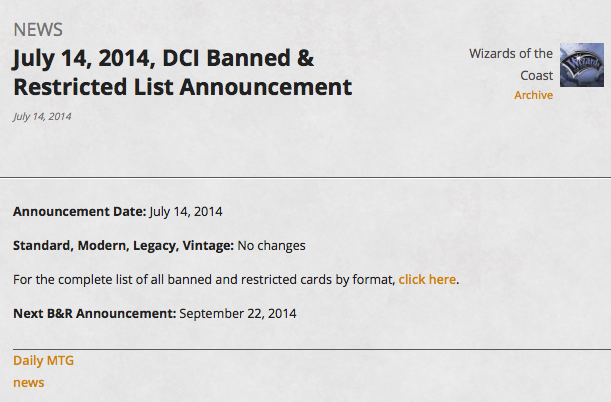The width and height of the screenshot is (611, 402).
Task: Click the September 22, 2014 date text
Action: (238, 314)
